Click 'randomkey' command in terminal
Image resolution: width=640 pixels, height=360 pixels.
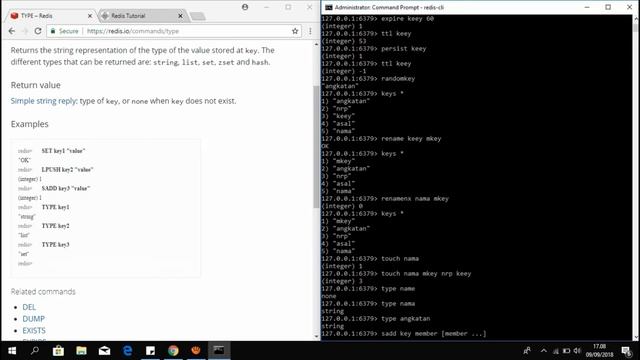398,79
